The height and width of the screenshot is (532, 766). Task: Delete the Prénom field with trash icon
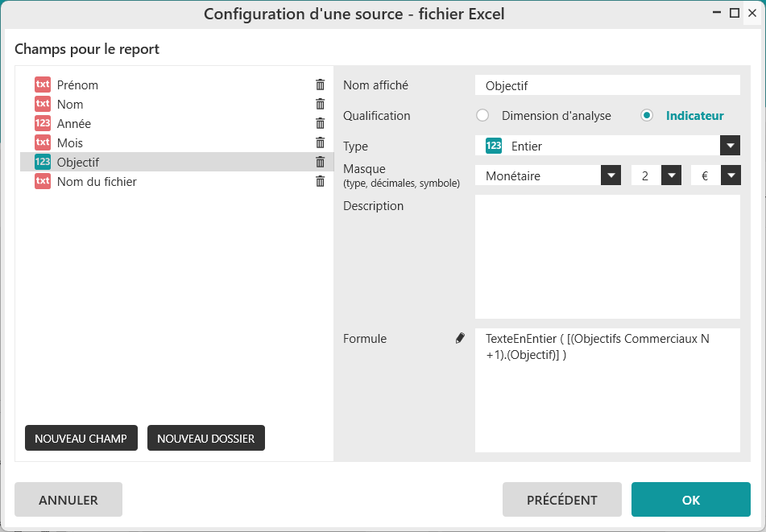point(320,85)
